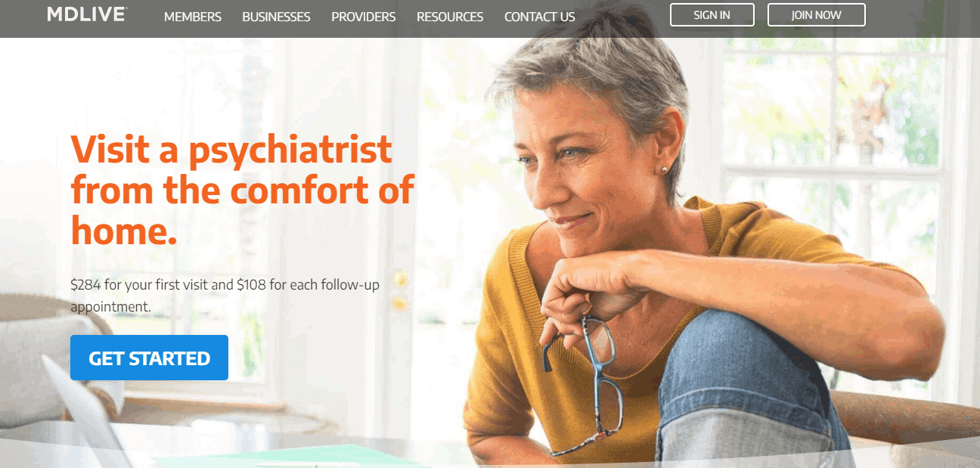Click the blue Get Started button
Screen dimensions: 980x468
click(149, 358)
